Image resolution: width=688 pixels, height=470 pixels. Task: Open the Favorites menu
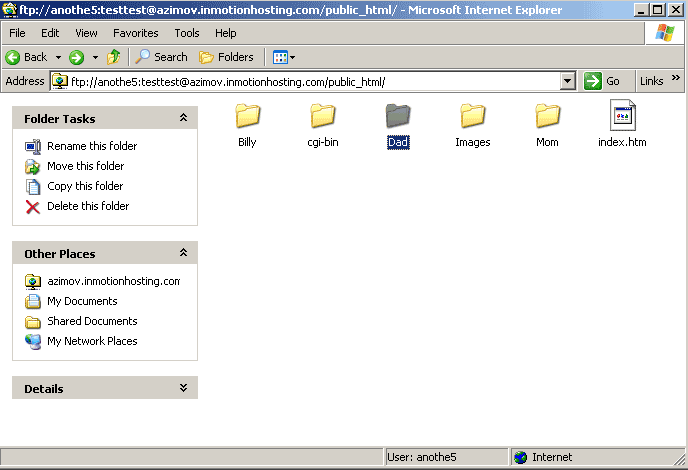point(135,33)
